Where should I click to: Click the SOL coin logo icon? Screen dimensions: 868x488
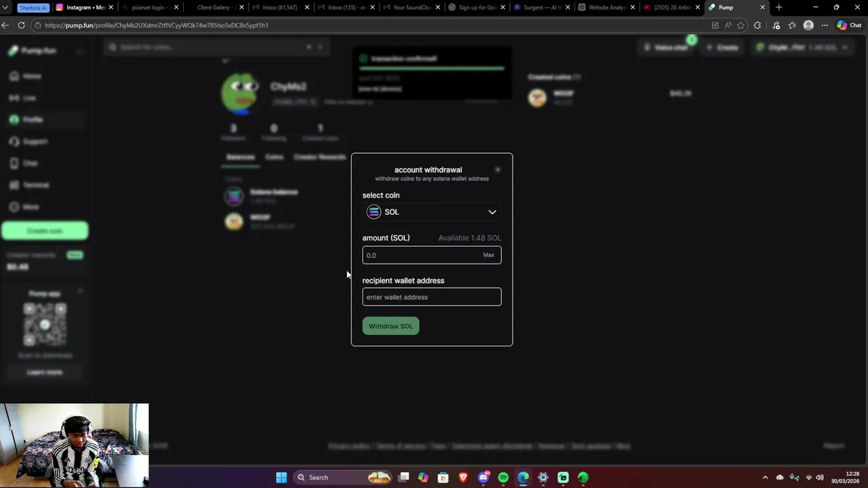click(x=374, y=212)
